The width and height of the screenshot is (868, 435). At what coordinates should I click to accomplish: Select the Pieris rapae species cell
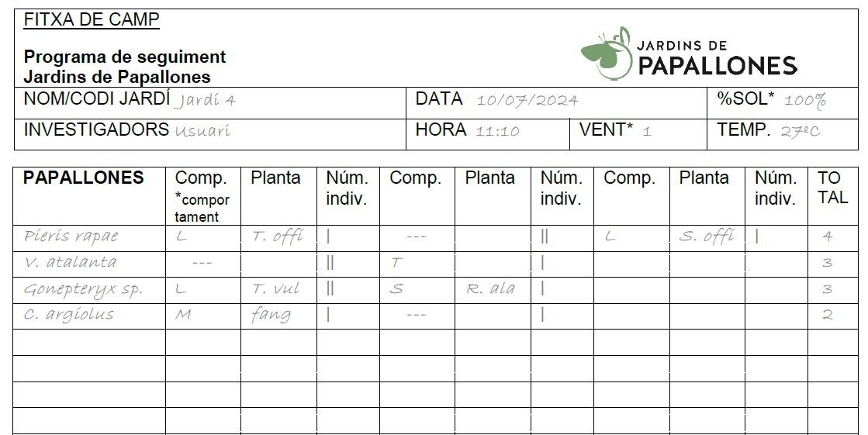(89, 239)
